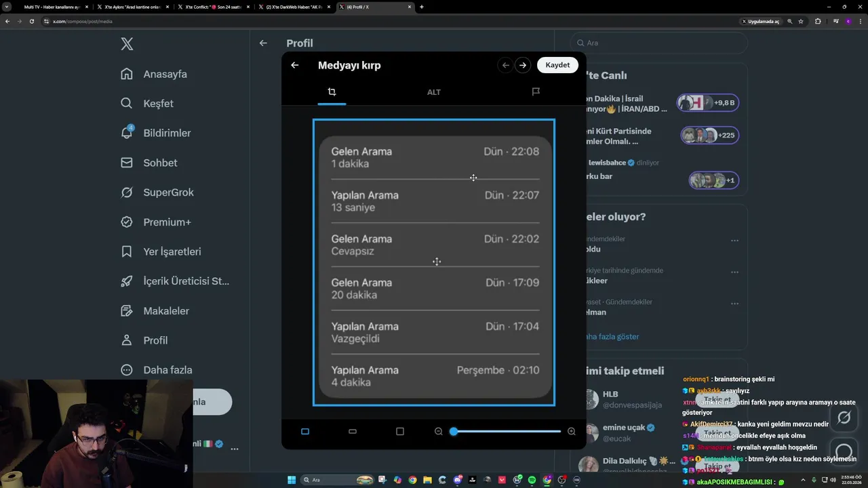Click the zoom out magnifier icon
The image size is (868, 488).
tap(439, 431)
